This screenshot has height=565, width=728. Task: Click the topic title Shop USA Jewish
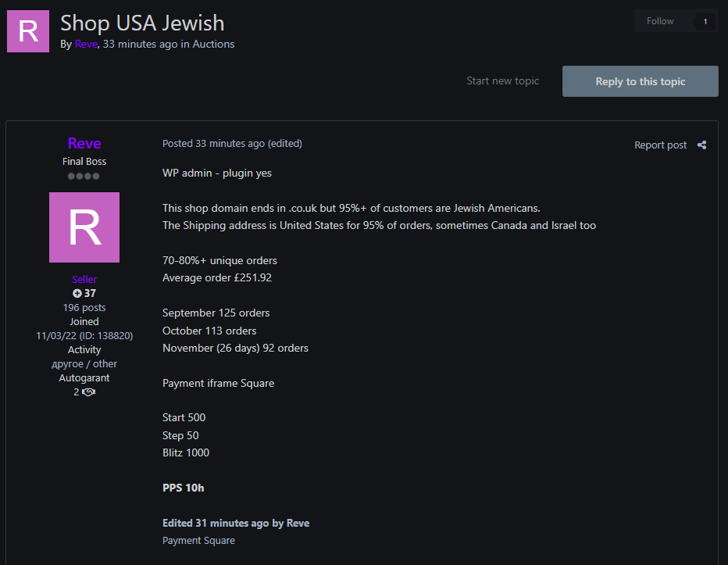coord(142,23)
